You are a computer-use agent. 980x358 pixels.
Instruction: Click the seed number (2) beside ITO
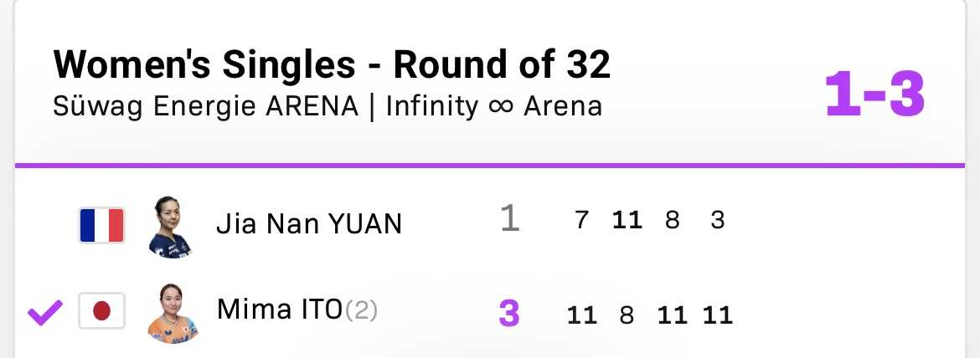[362, 311]
